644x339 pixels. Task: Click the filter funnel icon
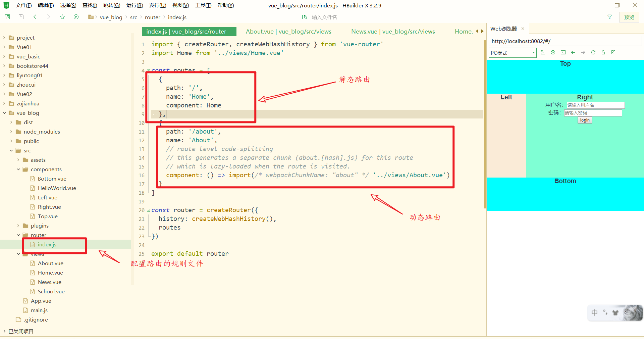point(609,17)
